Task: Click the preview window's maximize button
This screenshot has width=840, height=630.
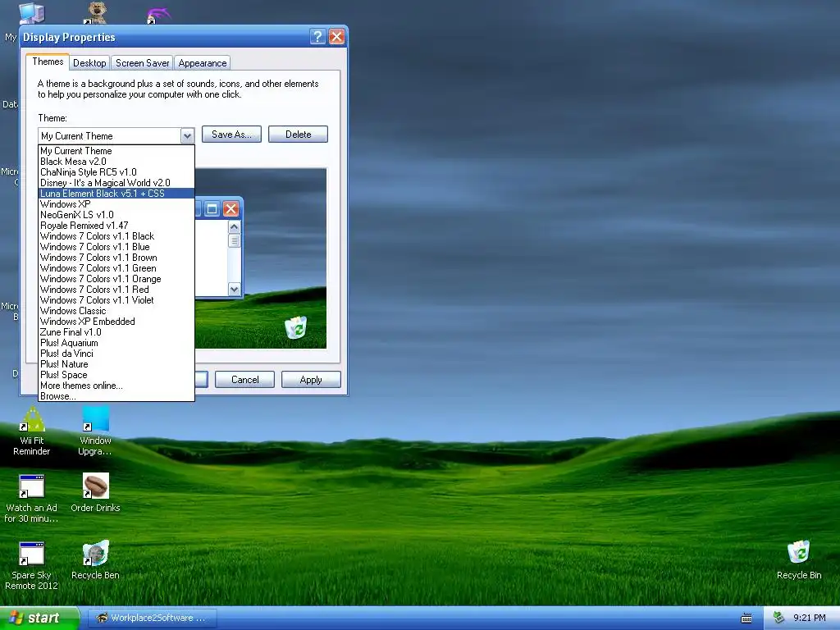Action: [212, 209]
